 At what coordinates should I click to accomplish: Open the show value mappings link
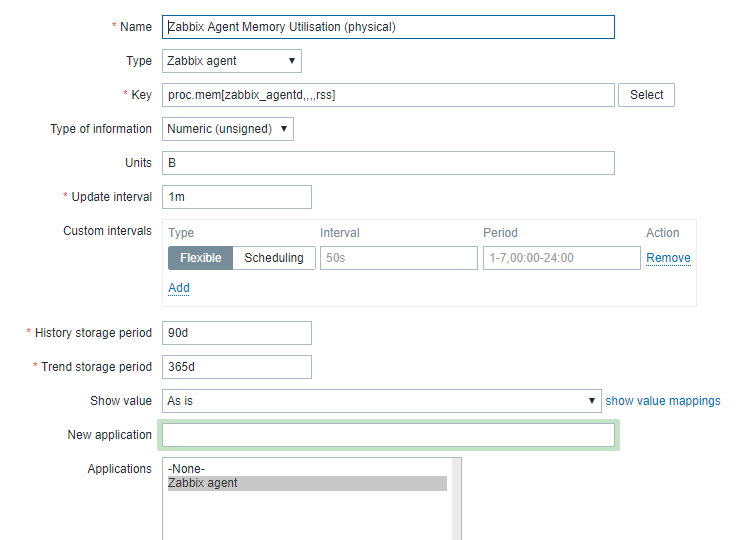[663, 401]
